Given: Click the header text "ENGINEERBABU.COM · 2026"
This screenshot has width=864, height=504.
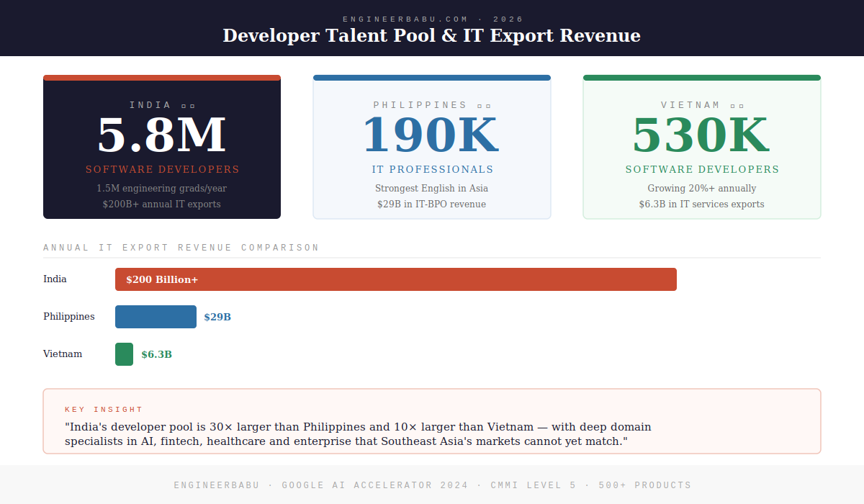Looking at the screenshot, I should coord(433,19).
